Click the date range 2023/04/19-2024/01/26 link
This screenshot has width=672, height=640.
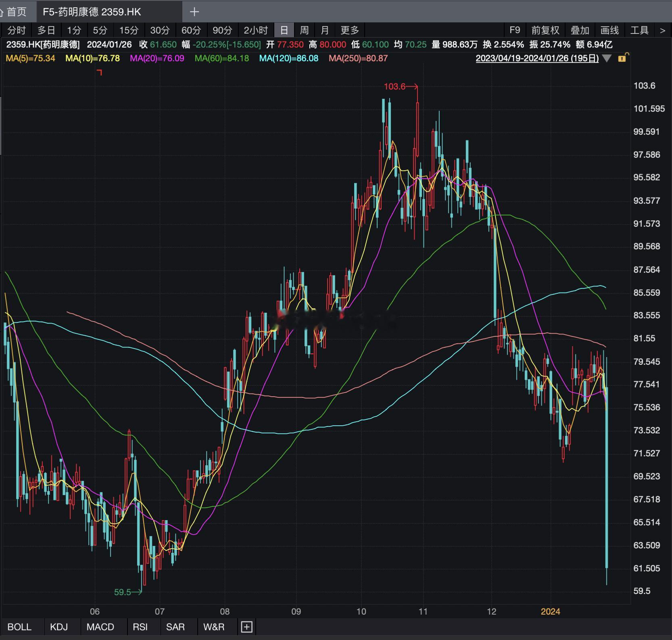click(537, 58)
